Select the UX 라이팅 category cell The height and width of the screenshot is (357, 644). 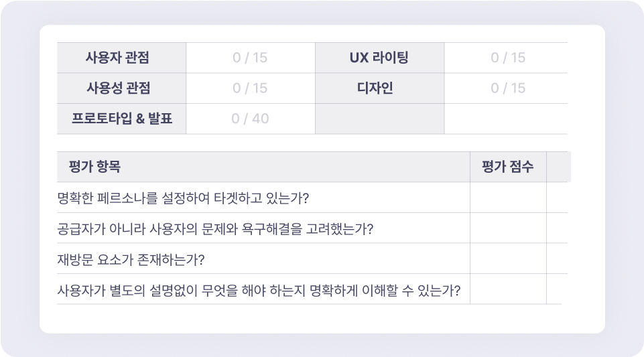coord(379,58)
